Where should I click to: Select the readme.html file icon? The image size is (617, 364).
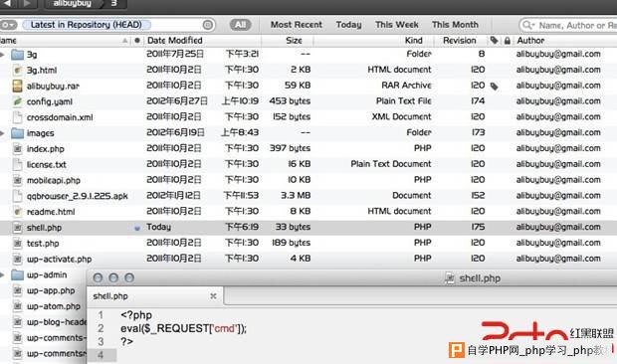coord(17,212)
